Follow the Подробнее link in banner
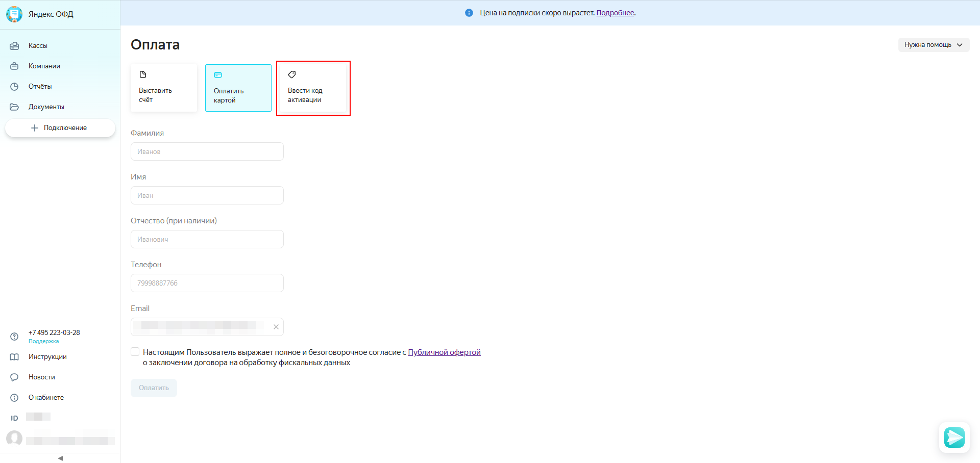980x463 pixels. [615, 13]
